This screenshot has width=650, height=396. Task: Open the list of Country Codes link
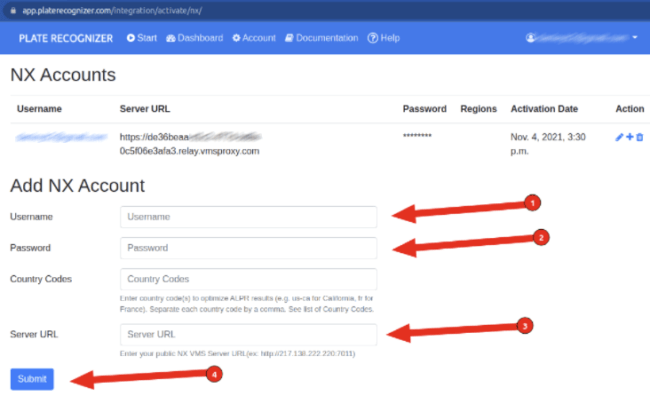click(348, 309)
